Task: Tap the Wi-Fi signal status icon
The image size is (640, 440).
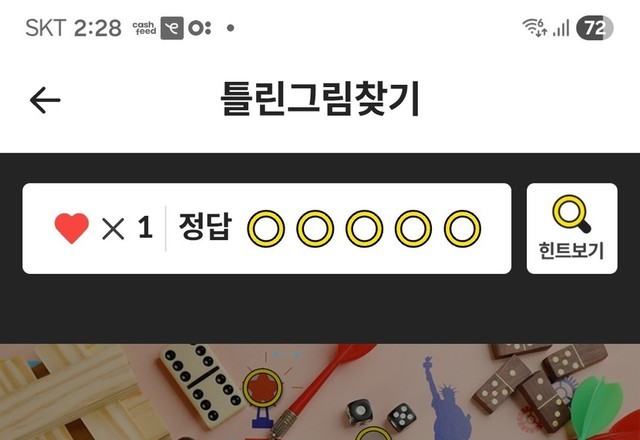Action: [534, 27]
